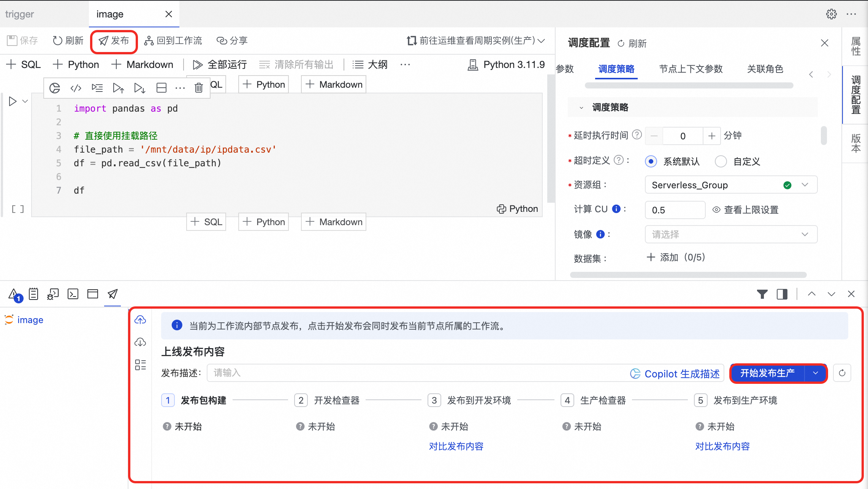Click the run cell and above icon
This screenshot has height=489, width=868.
pos(118,88)
